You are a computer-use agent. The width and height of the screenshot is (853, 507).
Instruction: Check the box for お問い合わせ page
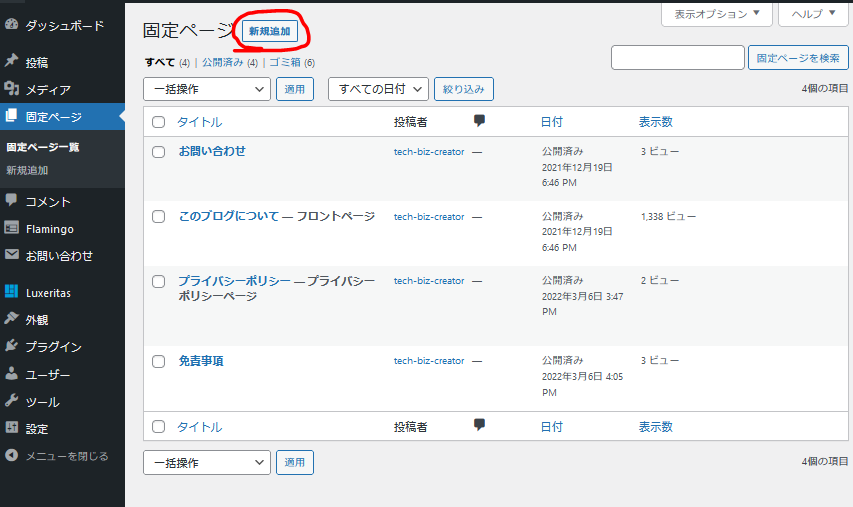click(x=158, y=152)
